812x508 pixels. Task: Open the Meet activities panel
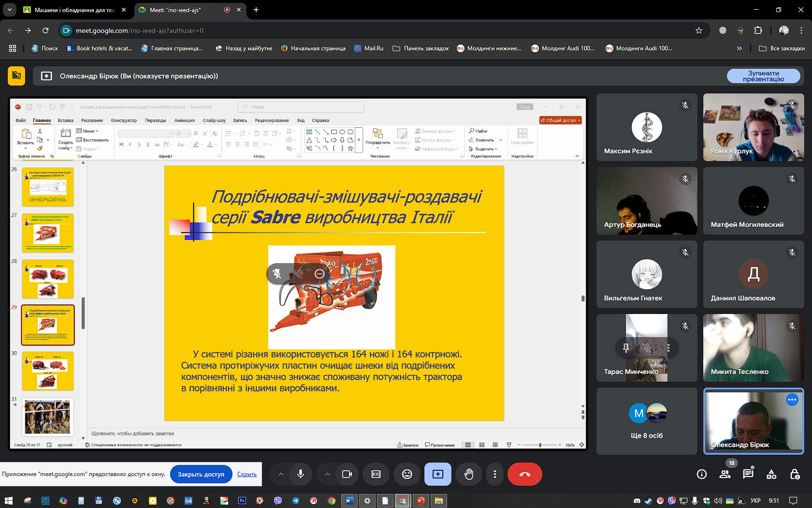click(x=771, y=475)
